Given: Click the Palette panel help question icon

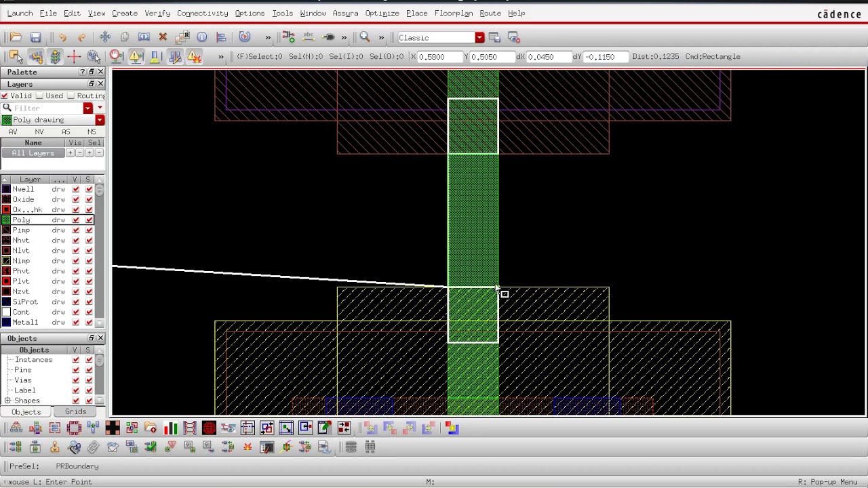Looking at the screenshot, I should [x=82, y=72].
